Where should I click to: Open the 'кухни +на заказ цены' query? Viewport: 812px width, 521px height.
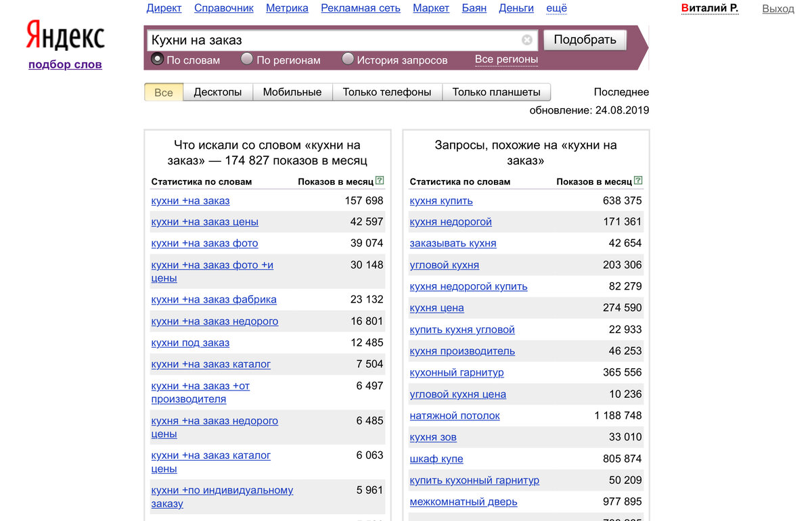point(204,222)
